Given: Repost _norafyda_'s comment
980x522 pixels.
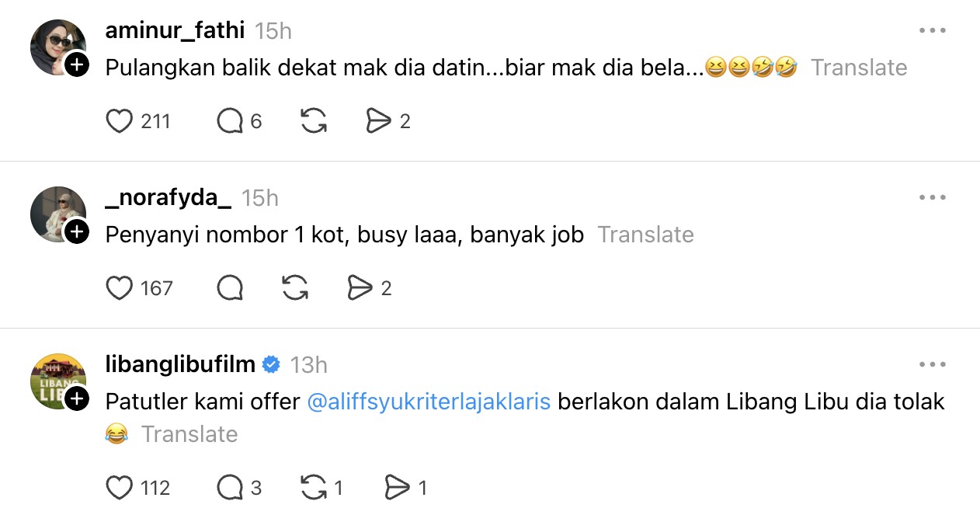Looking at the screenshot, I should pyautogui.click(x=295, y=288).
